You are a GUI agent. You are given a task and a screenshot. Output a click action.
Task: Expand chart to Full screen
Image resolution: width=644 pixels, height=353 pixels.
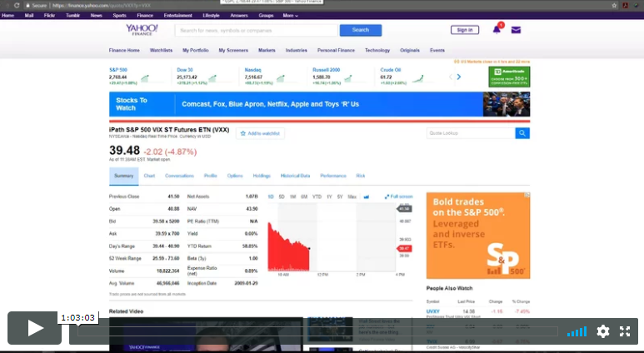point(399,196)
